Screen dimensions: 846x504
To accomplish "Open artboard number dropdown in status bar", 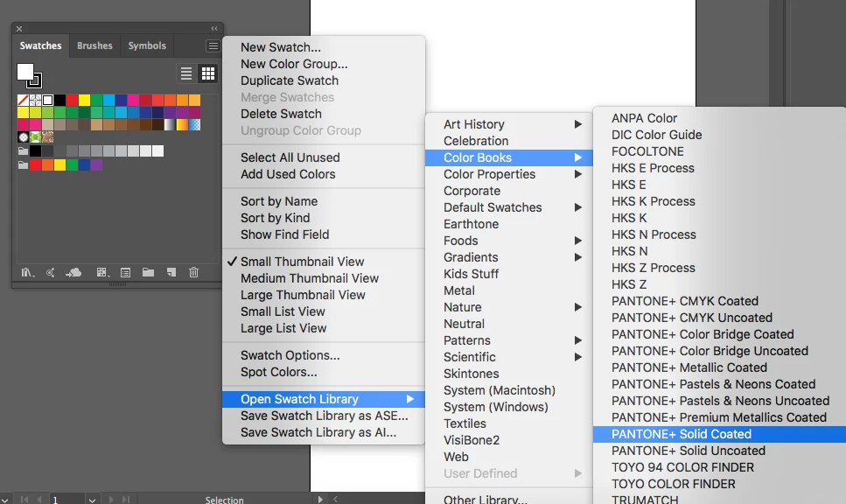I will 92,500.
